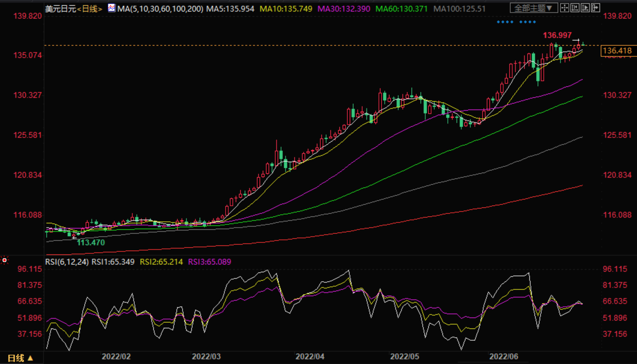Click the RSI(6,12,24) indicator label
The image size is (637, 364).
coord(67,262)
